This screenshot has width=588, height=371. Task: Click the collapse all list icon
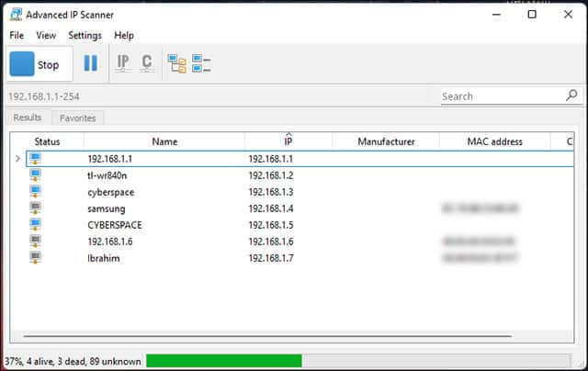201,64
